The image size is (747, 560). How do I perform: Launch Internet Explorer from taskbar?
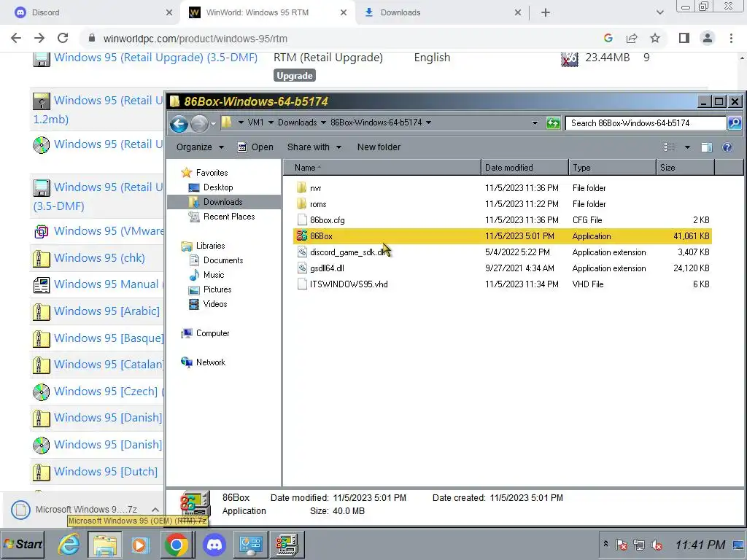click(x=69, y=544)
